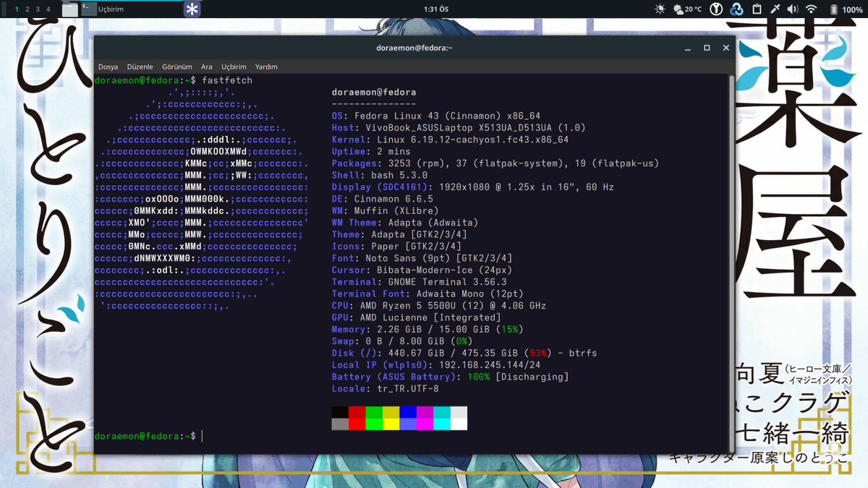Click the asterisk launcher icon in panel
This screenshot has width=868, height=488.
192,9
